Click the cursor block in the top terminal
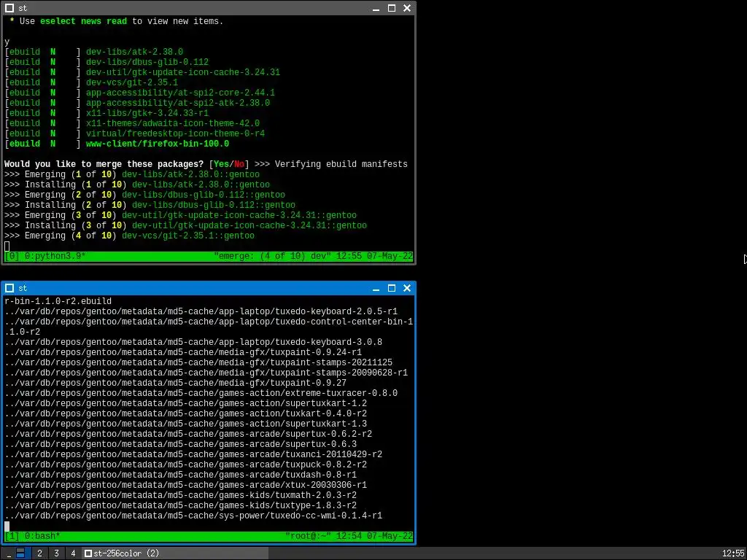 coord(7,246)
